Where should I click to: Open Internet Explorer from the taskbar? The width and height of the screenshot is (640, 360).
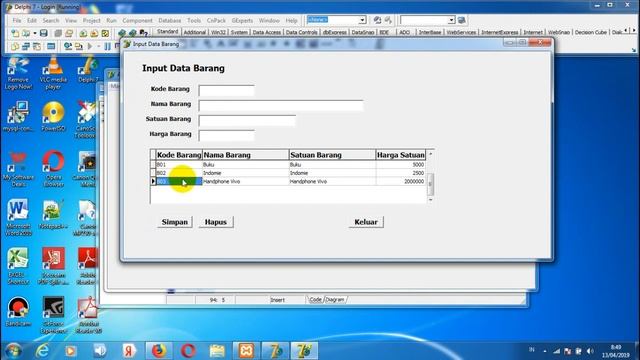tap(42, 351)
